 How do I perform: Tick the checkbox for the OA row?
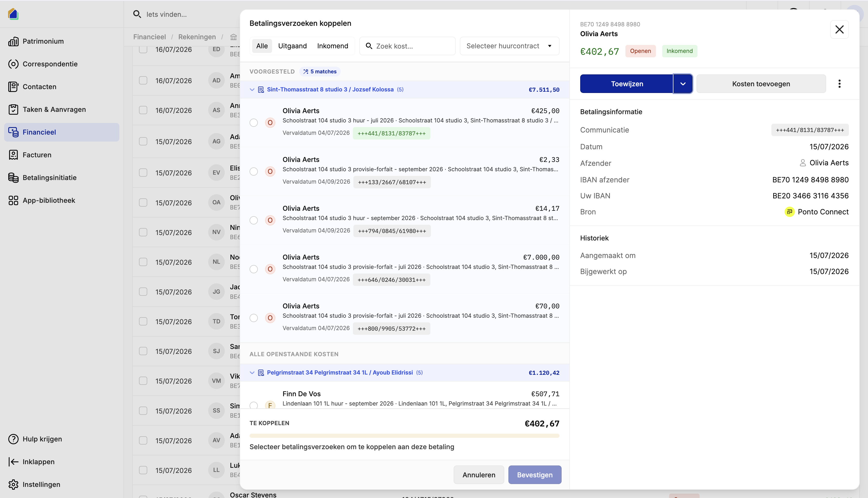143,203
